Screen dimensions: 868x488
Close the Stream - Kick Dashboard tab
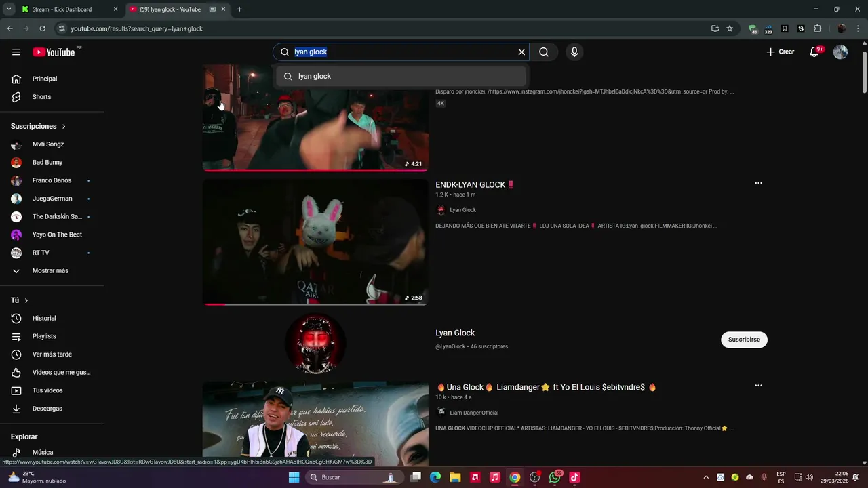click(x=115, y=9)
